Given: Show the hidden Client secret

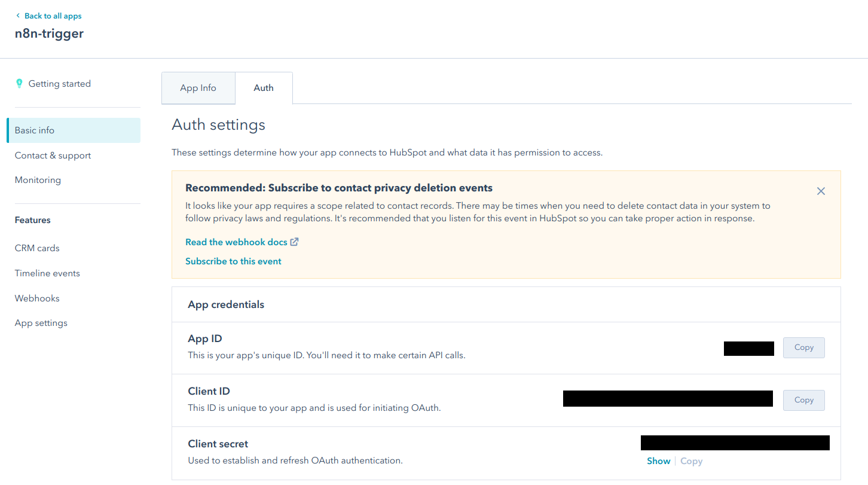Looking at the screenshot, I should pos(658,461).
